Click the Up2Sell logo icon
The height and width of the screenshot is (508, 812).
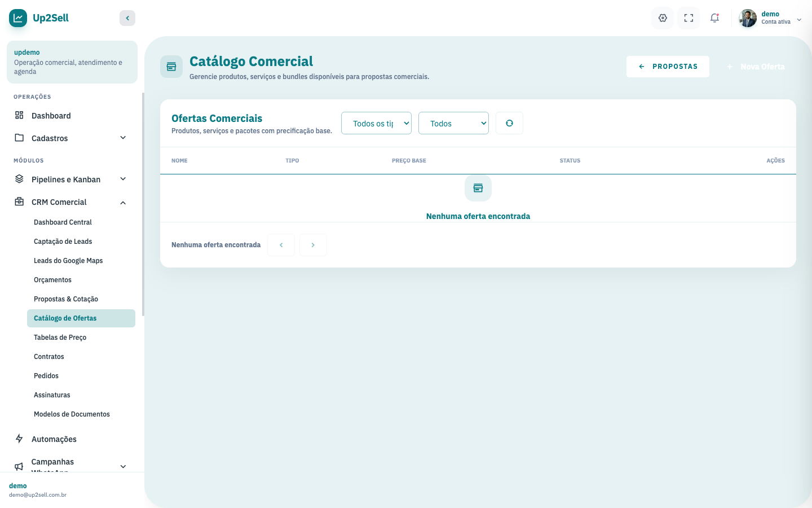[x=18, y=18]
